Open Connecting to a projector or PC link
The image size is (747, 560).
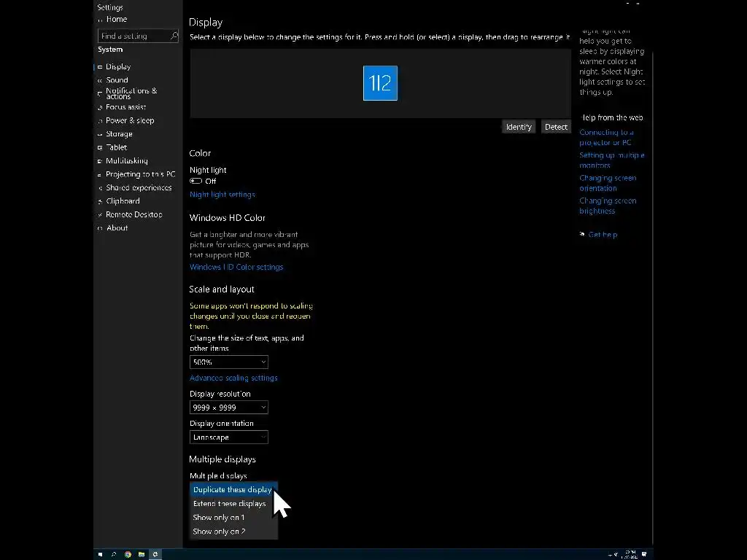[x=606, y=137]
